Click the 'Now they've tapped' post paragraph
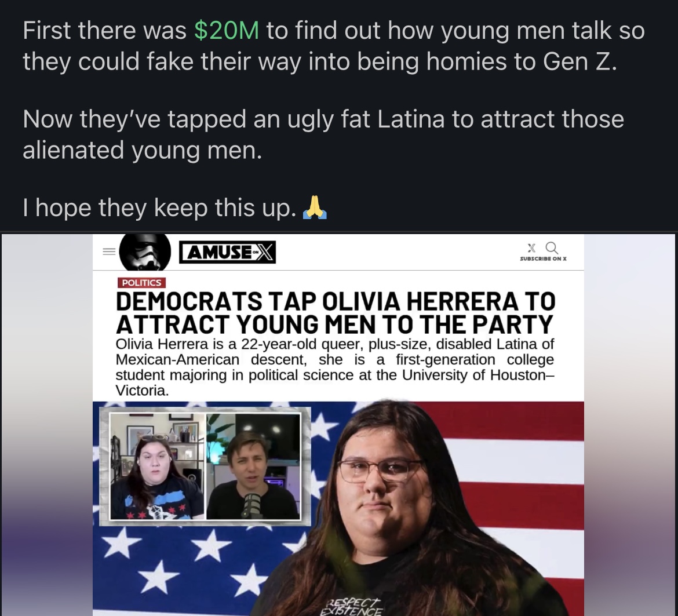Image resolution: width=678 pixels, height=616 pixels. [323, 134]
